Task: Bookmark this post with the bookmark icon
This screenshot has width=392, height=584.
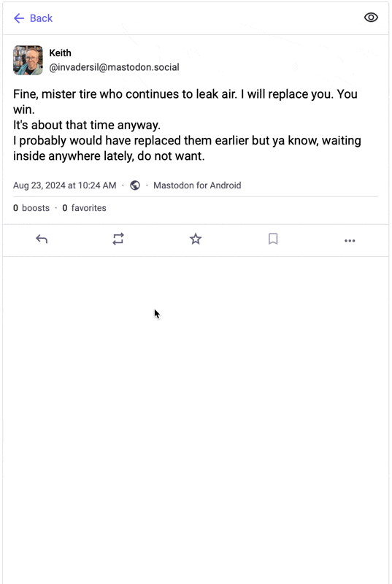Action: click(273, 239)
